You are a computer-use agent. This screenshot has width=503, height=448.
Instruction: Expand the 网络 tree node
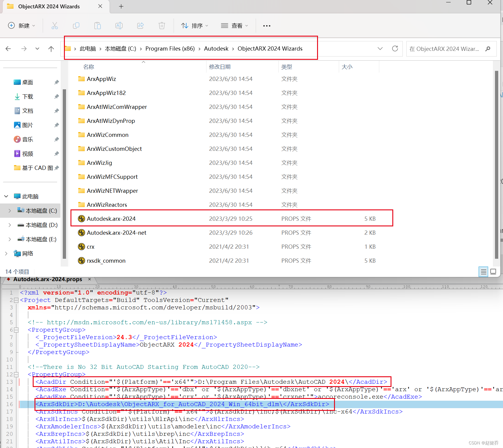point(6,253)
